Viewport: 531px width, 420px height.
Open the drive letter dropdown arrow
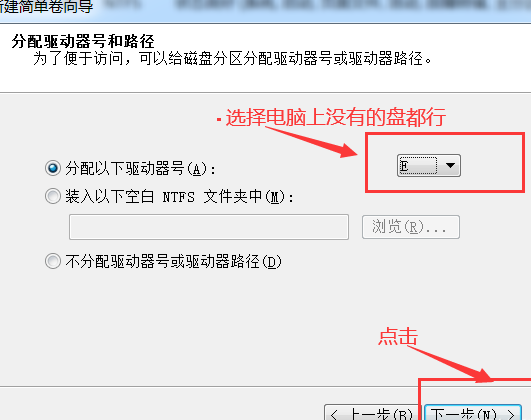[450, 166]
